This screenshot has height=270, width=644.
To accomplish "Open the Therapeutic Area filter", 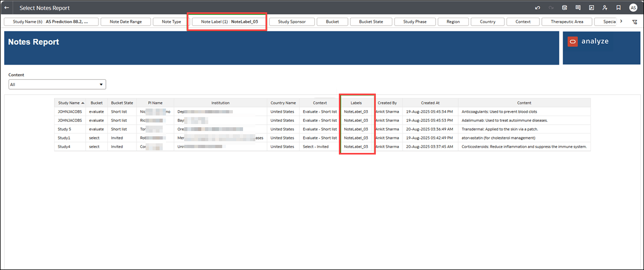I will (567, 22).
